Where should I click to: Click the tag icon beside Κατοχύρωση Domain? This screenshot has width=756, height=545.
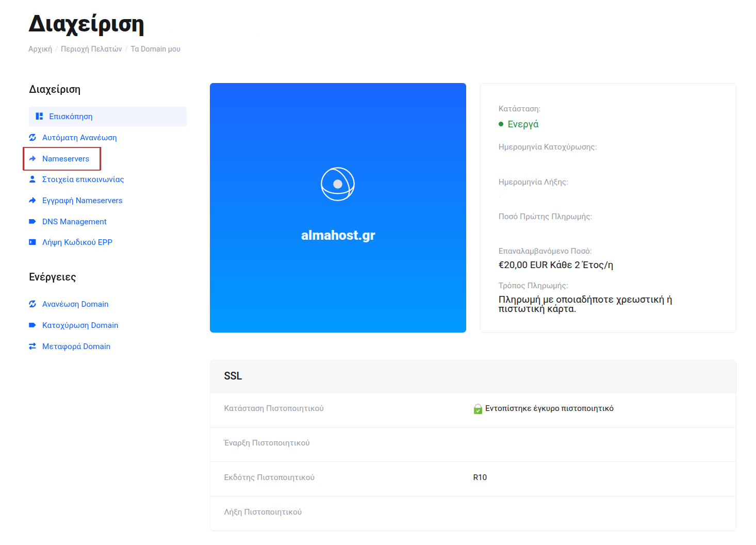[x=32, y=325]
